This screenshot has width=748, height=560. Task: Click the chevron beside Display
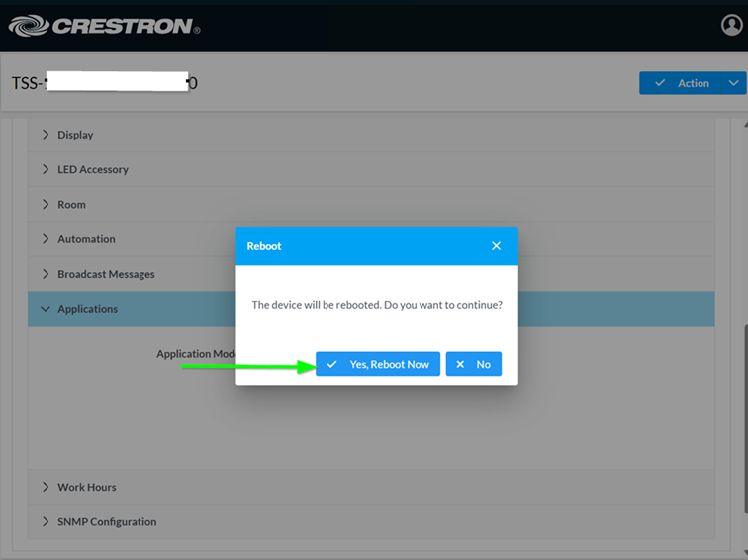pos(46,135)
